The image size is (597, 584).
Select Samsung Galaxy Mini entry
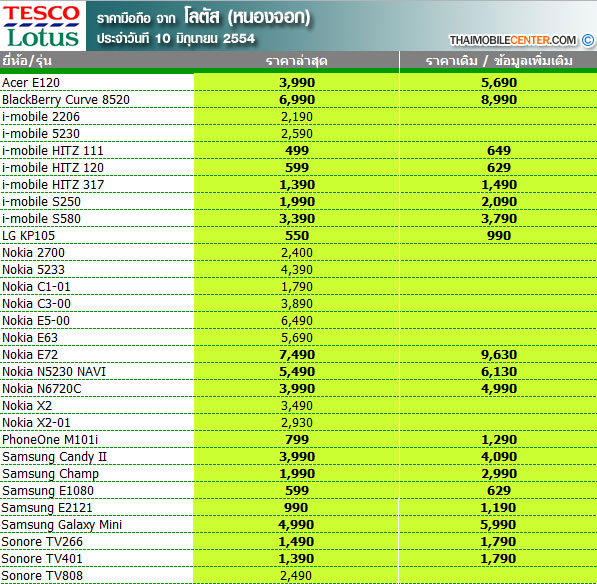tap(61, 525)
